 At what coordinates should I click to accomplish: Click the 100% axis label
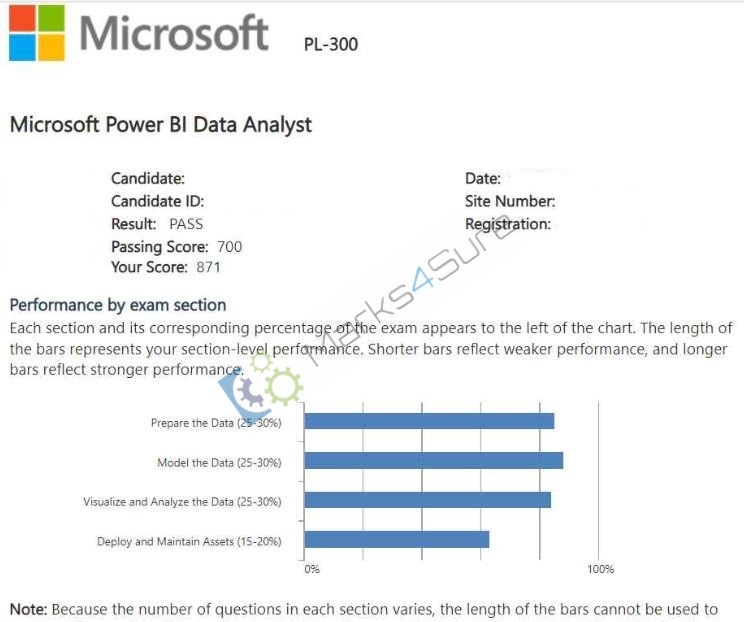(601, 569)
